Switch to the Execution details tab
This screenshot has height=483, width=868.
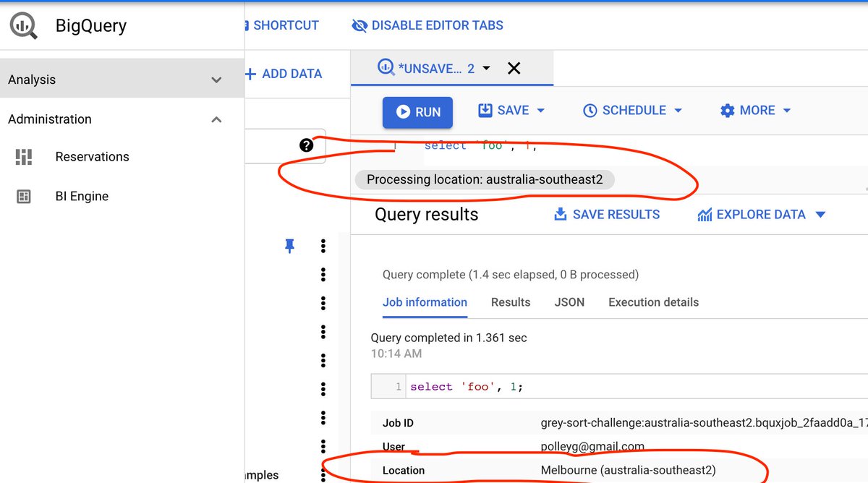[x=654, y=302]
